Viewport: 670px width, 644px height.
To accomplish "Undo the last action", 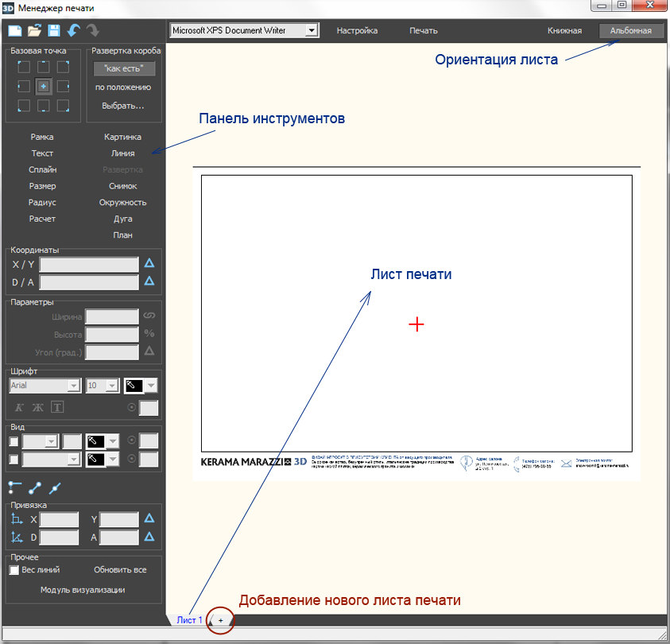I will (74, 31).
